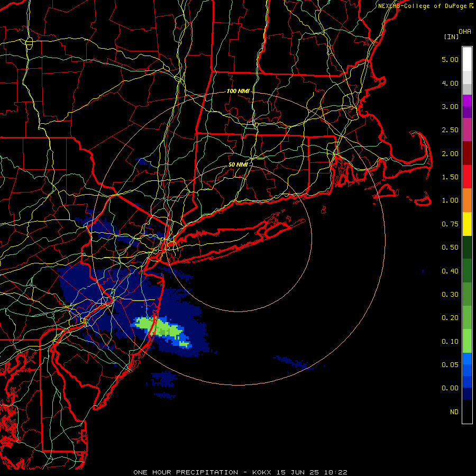
Task: Click the ND legend label
Action: [454, 412]
